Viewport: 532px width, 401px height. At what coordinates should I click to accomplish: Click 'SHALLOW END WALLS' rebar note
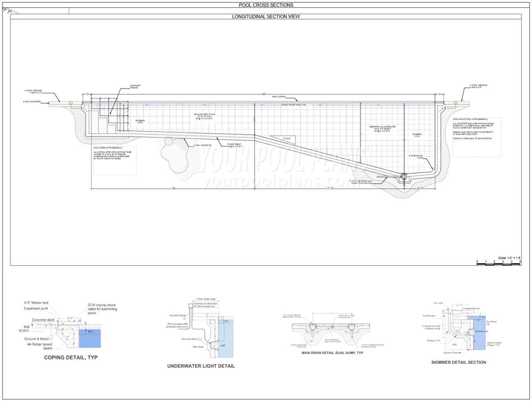tap(204, 117)
